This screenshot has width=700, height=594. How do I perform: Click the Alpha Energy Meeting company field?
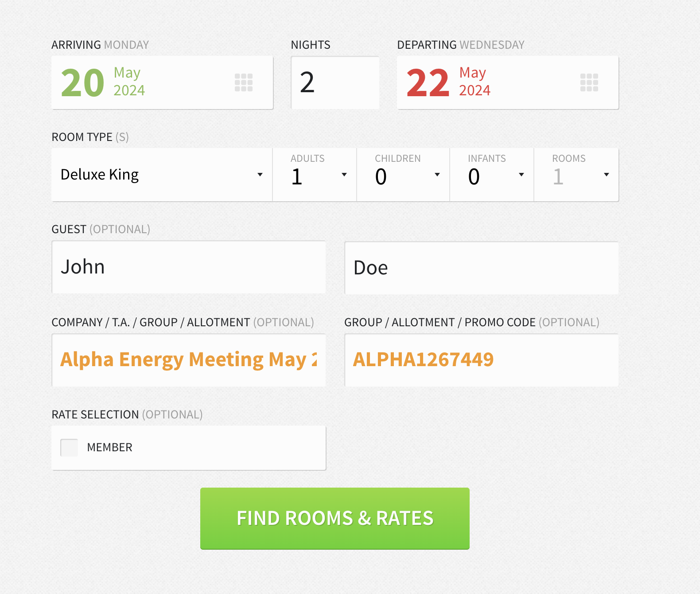pyautogui.click(x=189, y=360)
